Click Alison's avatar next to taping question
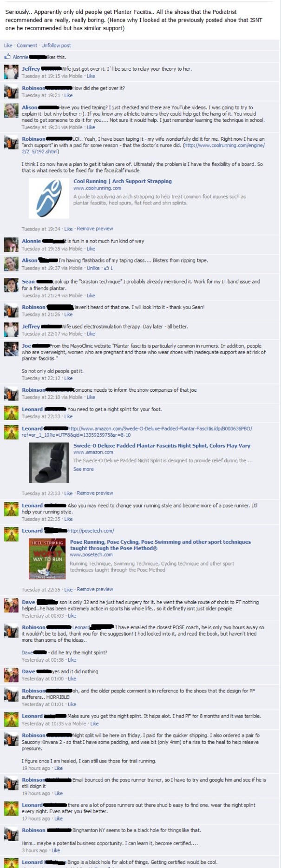Screen dimensions: 281x868 pos(11,111)
